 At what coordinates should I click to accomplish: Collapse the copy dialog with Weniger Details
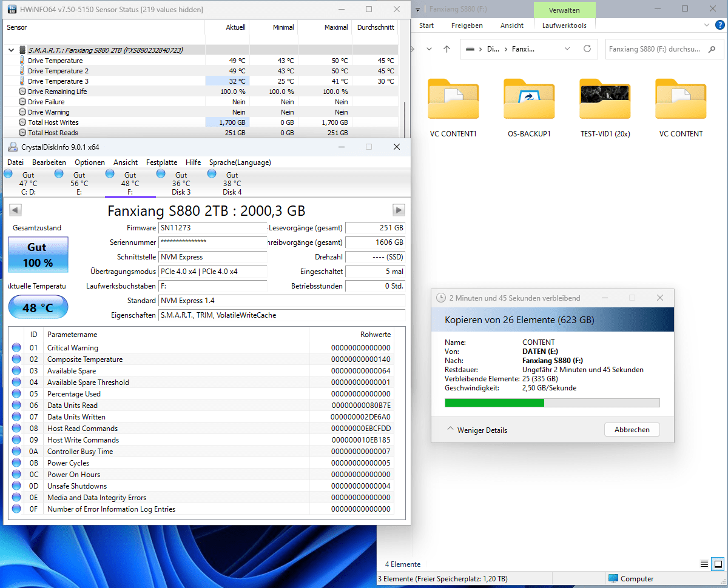pyautogui.click(x=477, y=430)
